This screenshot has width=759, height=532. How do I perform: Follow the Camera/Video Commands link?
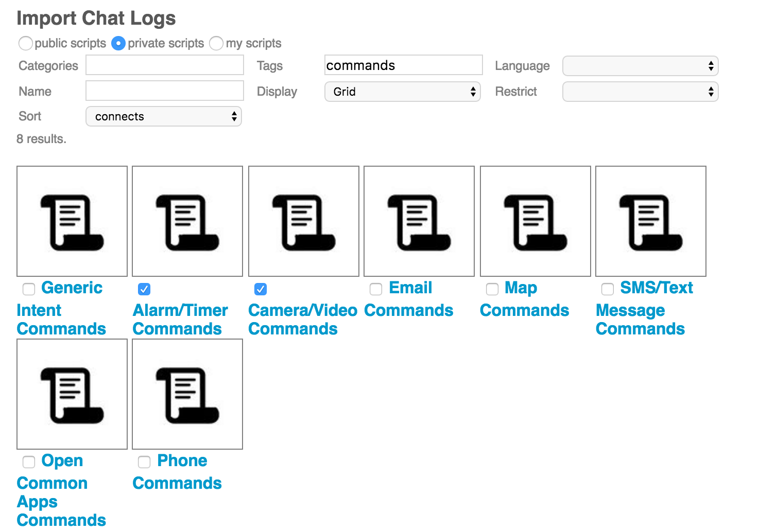[x=303, y=320]
